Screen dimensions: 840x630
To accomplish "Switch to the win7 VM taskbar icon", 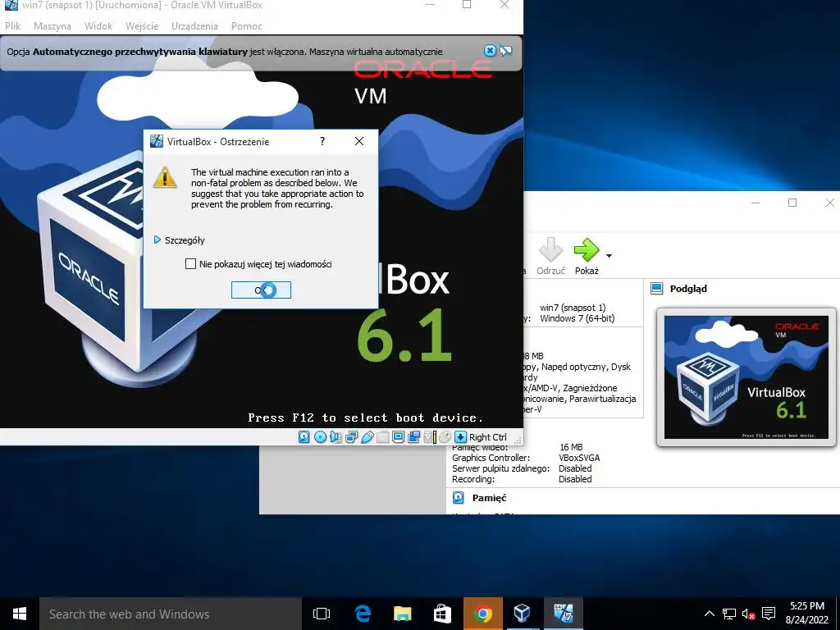I will click(564, 614).
